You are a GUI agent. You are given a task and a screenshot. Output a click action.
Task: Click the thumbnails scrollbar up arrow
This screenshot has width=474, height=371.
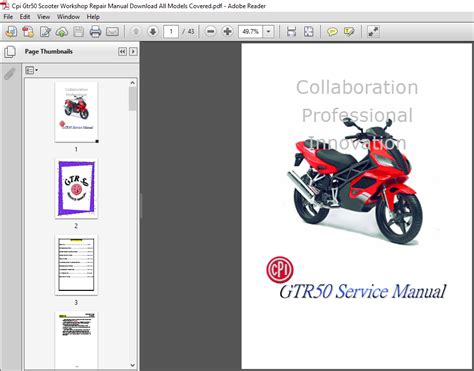(133, 83)
